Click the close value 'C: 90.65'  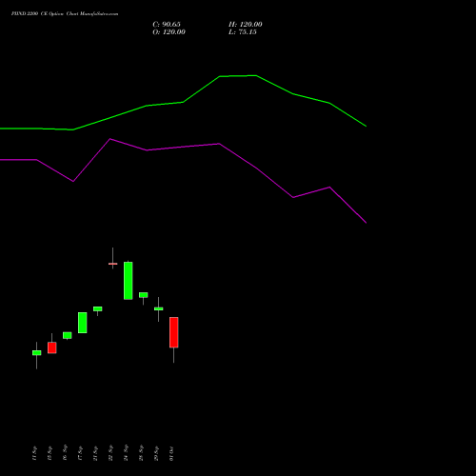click(x=167, y=25)
